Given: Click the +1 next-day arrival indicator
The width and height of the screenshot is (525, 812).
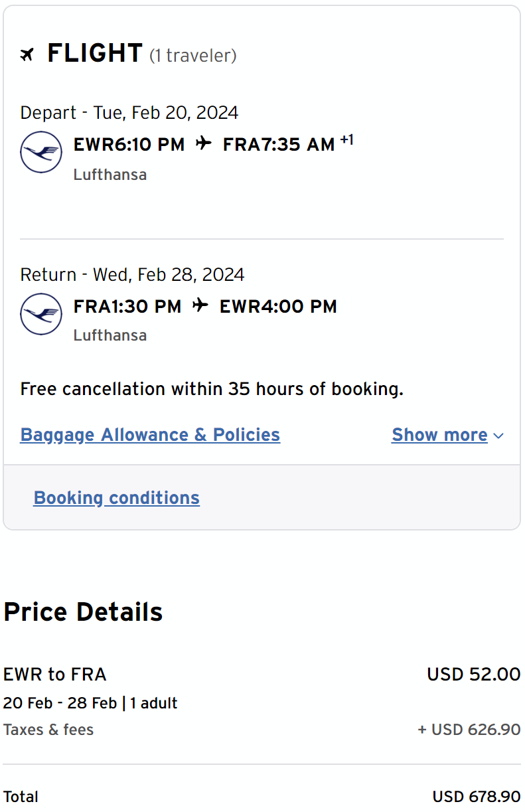Looking at the screenshot, I should (x=346, y=139).
